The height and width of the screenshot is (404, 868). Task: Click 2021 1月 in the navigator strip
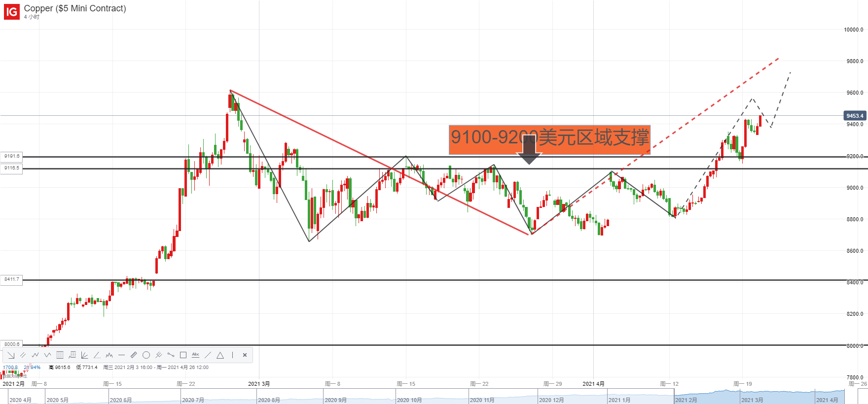619,400
